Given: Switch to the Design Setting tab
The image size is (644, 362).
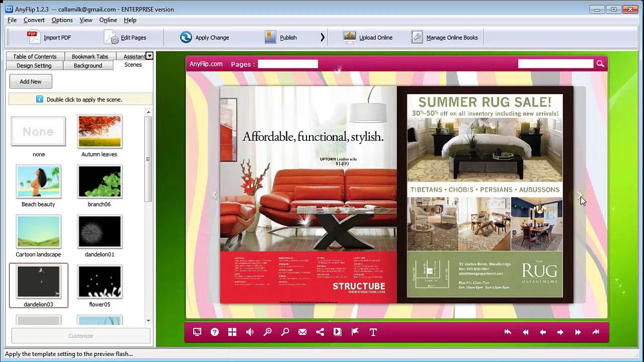Looking at the screenshot, I should (x=34, y=66).
